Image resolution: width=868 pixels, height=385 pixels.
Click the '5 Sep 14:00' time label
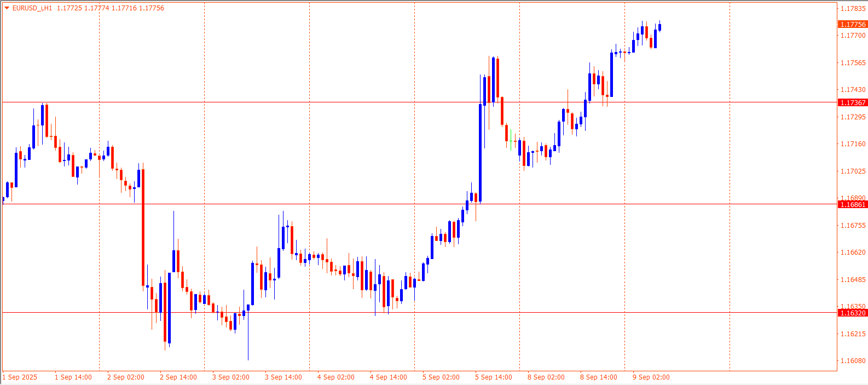[493, 377]
